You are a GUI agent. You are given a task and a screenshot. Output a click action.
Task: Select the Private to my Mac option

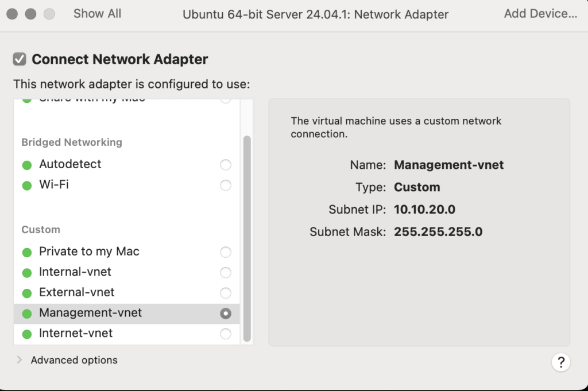click(x=226, y=251)
